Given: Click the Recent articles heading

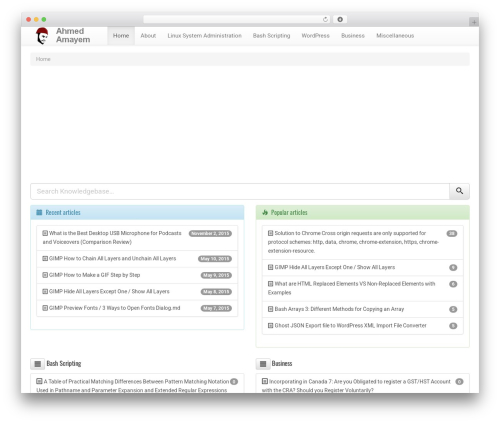Looking at the screenshot, I should click(x=63, y=212).
